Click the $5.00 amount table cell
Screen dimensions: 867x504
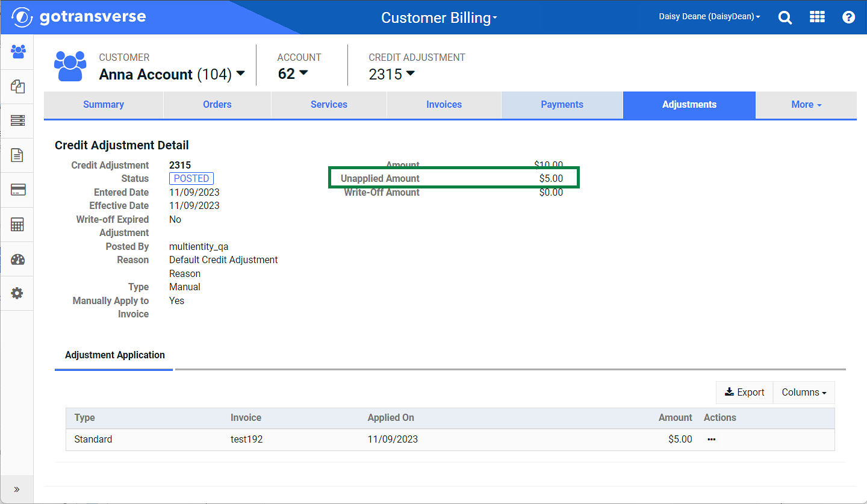680,440
